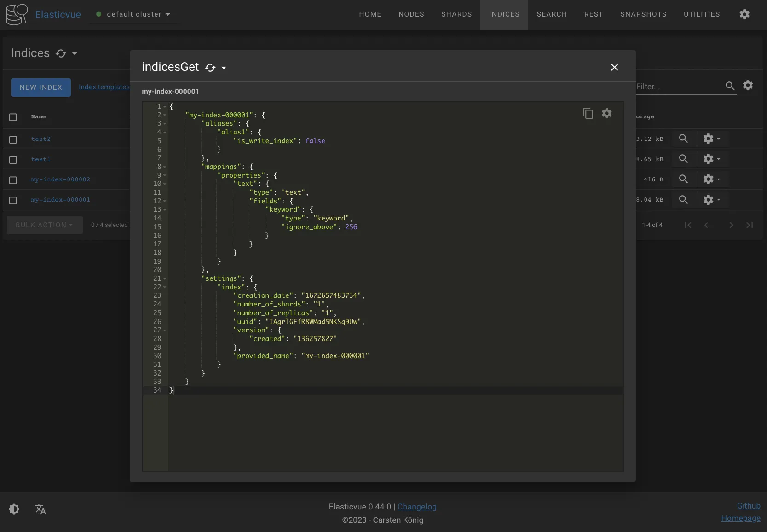Open the Bulk Action dropdown
The height and width of the screenshot is (532, 767).
click(45, 225)
